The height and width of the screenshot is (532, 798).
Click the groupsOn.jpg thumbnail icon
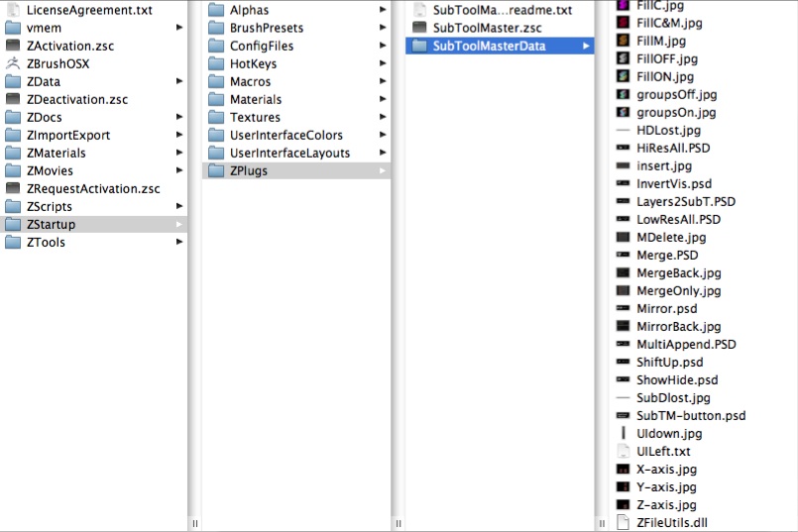(623, 112)
